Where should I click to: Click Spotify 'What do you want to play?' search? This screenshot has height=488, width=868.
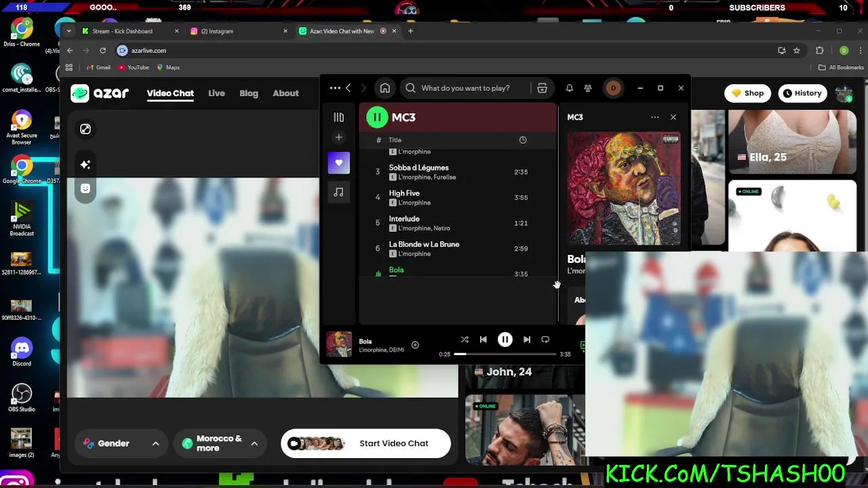coord(466,88)
